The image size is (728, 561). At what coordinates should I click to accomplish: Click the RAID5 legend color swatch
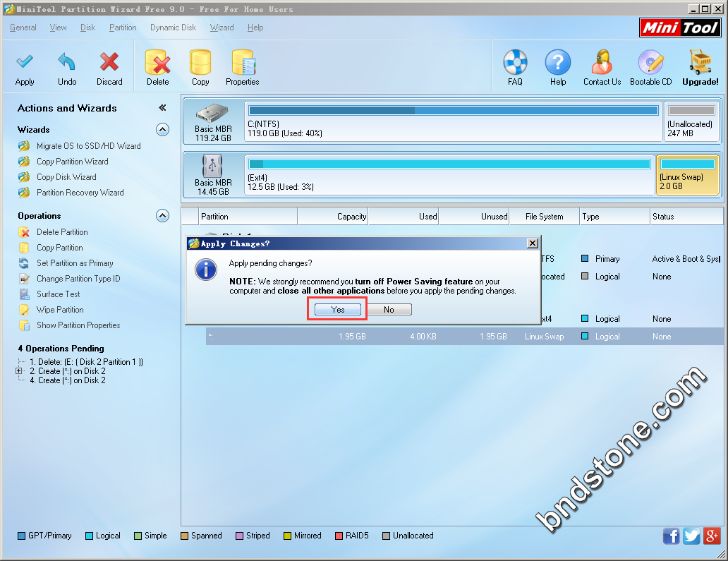(339, 536)
